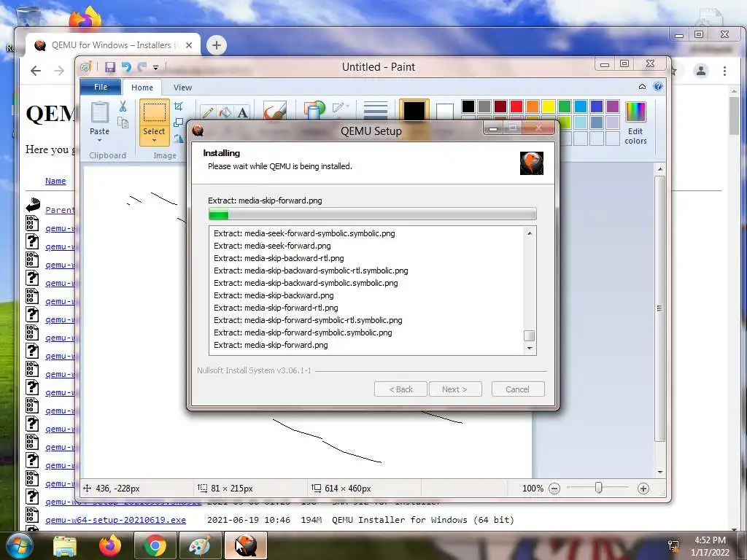Select the Pencil tool

208,112
